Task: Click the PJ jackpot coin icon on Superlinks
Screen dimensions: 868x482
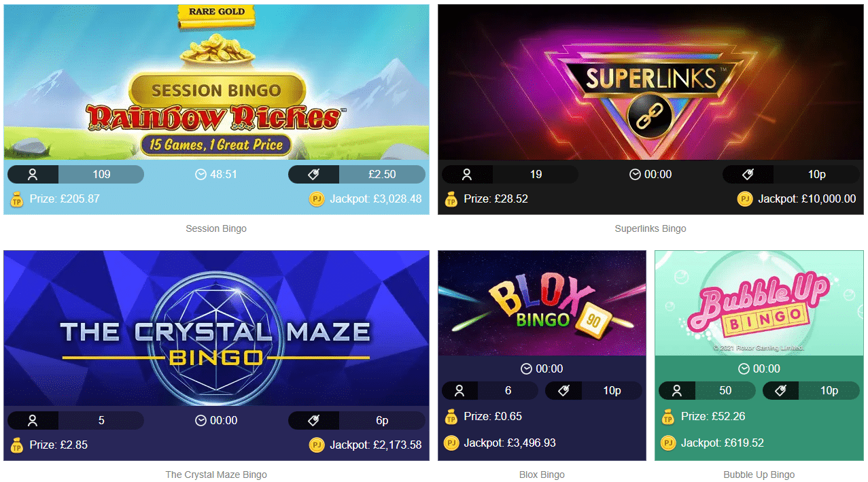Action: click(x=745, y=199)
